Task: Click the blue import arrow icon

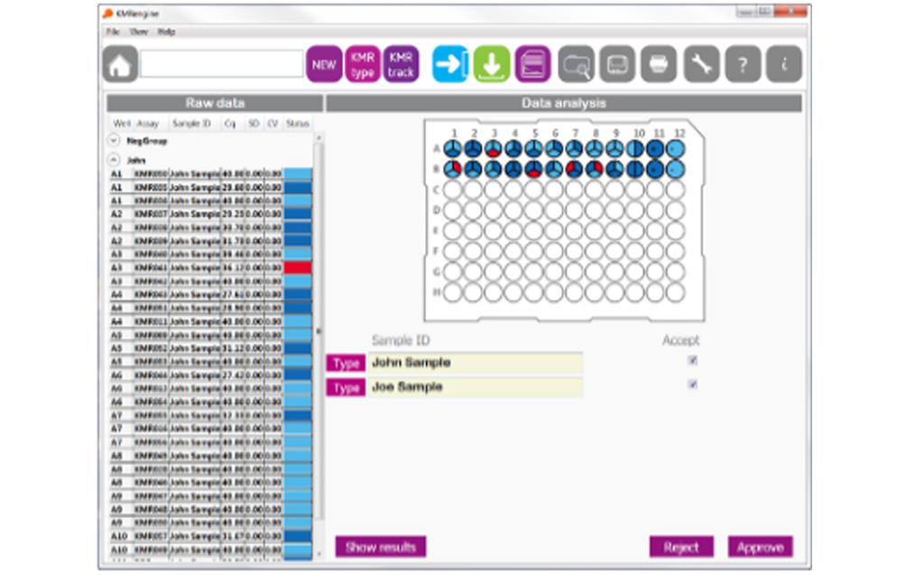Action: click(450, 64)
